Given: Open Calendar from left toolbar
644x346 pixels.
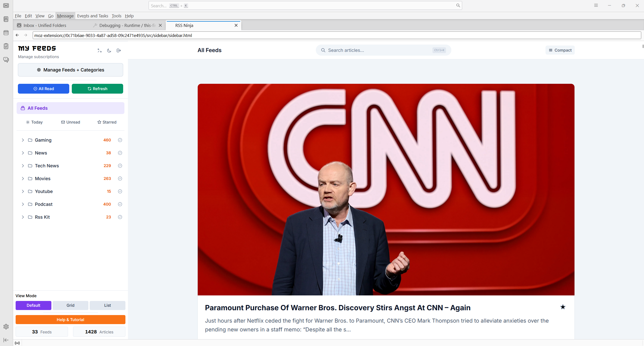Looking at the screenshot, I should pyautogui.click(x=6, y=33).
